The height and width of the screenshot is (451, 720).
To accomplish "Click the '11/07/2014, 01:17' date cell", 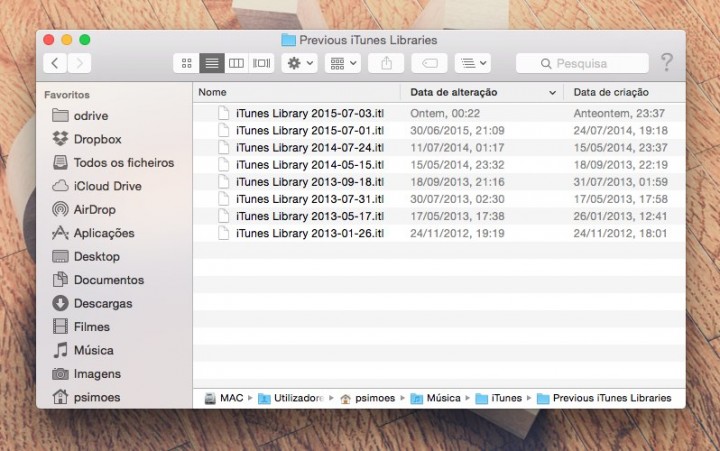I will coord(457,147).
